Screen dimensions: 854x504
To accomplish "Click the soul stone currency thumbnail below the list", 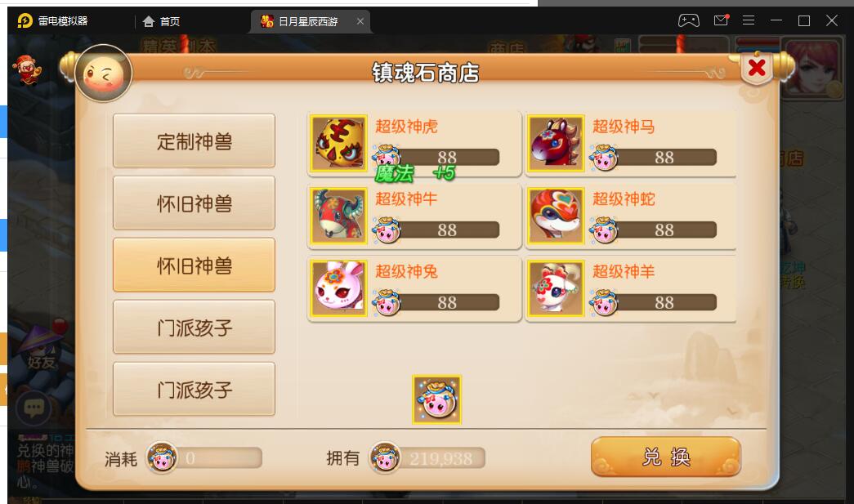I will coord(436,399).
